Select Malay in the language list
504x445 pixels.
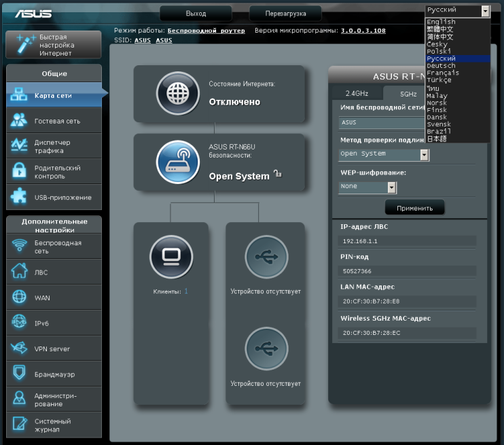458,96
